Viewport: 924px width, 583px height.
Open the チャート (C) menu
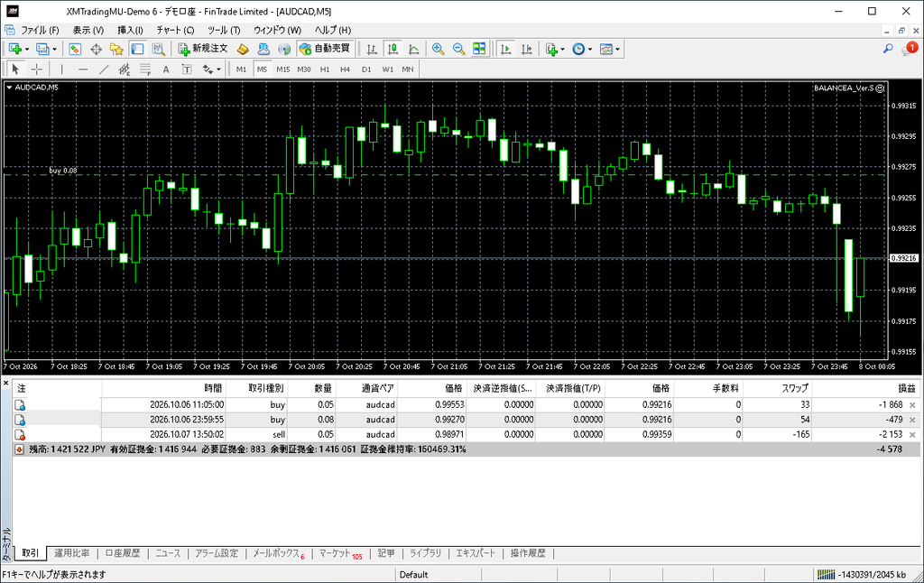coord(175,30)
